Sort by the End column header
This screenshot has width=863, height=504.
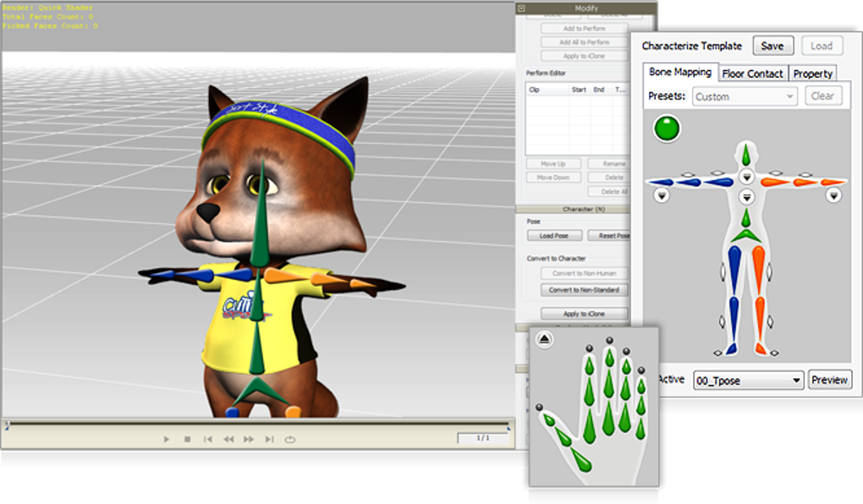click(x=599, y=90)
